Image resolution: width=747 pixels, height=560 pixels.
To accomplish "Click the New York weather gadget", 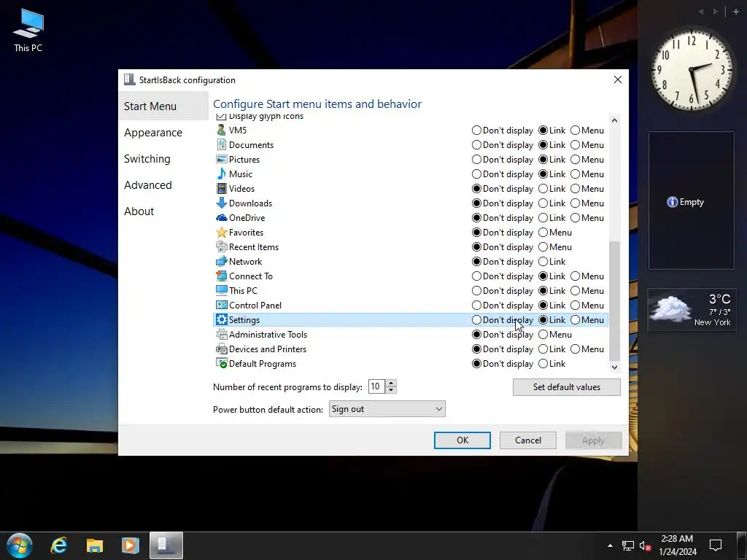I will click(x=692, y=310).
